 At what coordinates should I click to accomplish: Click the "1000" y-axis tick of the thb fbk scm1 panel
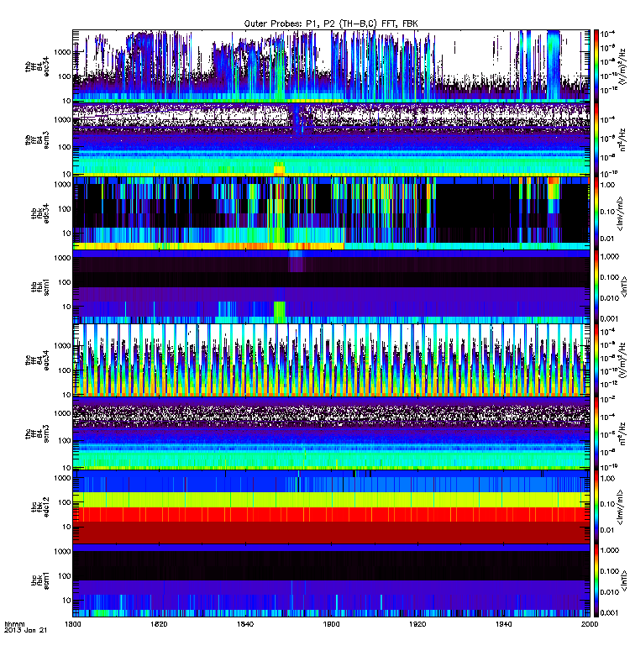[62, 258]
